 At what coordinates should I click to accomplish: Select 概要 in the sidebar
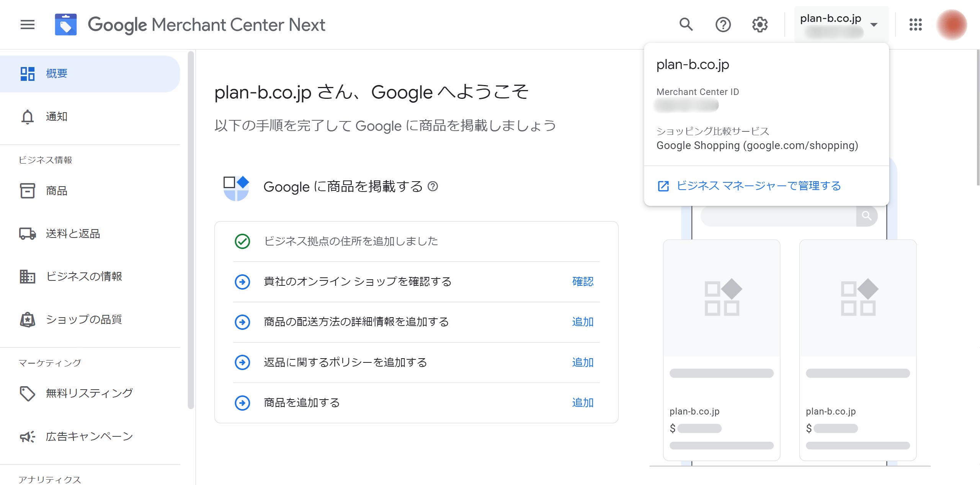tap(90, 74)
